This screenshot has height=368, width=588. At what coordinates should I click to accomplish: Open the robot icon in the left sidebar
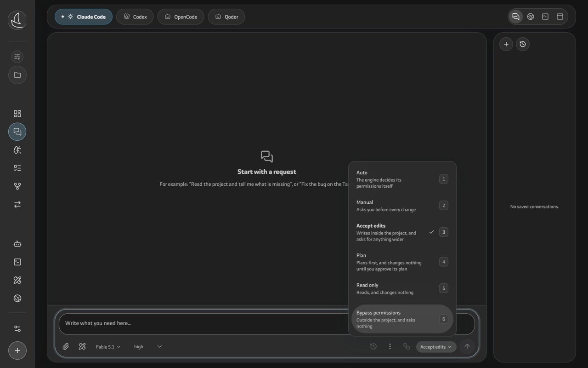click(x=17, y=244)
